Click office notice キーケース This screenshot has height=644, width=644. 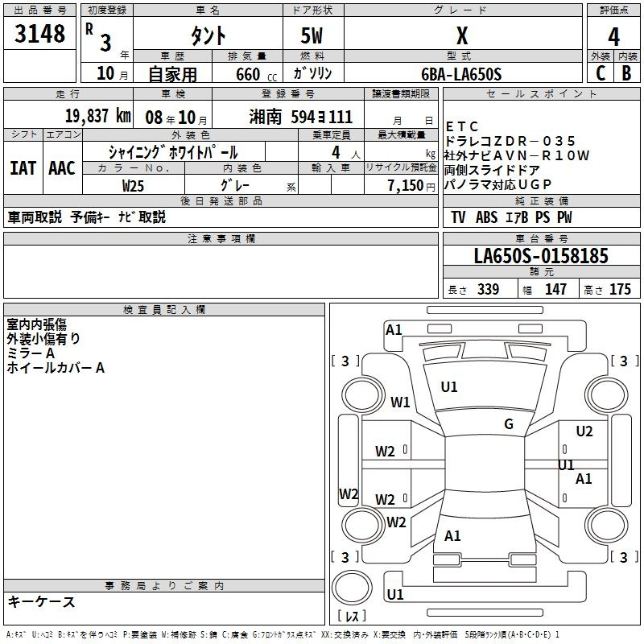pos(42,601)
